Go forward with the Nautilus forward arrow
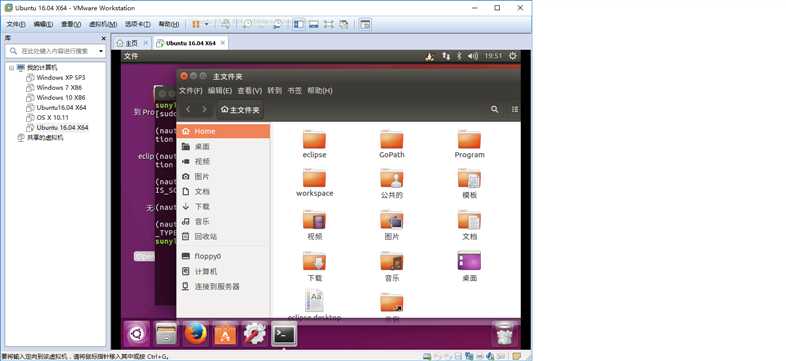This screenshot has width=786, height=361. point(204,109)
